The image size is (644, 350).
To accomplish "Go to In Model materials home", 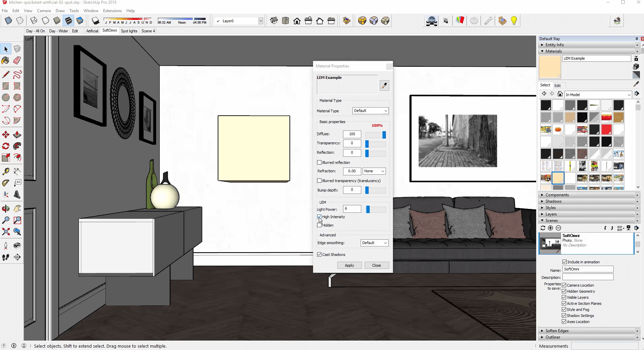I will [560, 94].
